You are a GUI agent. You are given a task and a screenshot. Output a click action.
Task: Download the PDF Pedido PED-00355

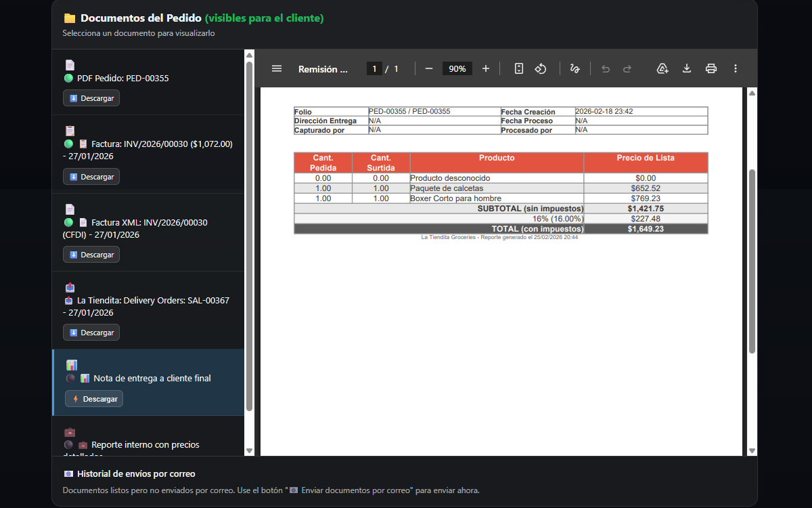pos(91,98)
